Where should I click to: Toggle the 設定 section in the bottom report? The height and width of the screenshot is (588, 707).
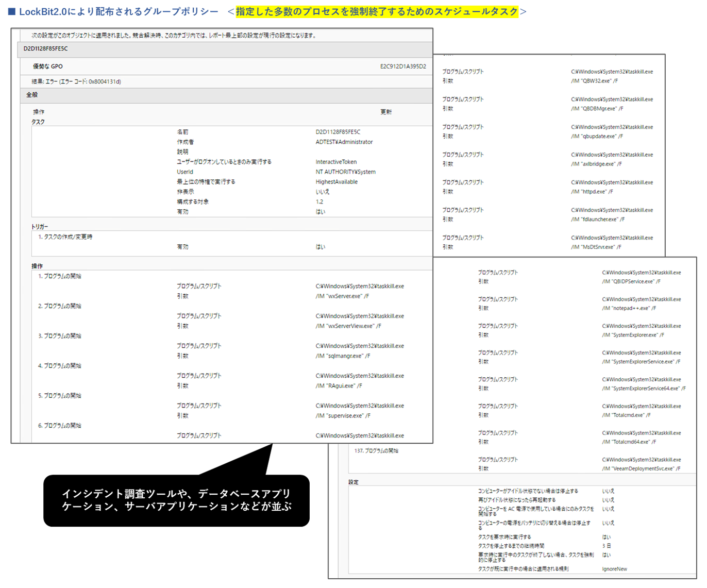click(x=353, y=482)
